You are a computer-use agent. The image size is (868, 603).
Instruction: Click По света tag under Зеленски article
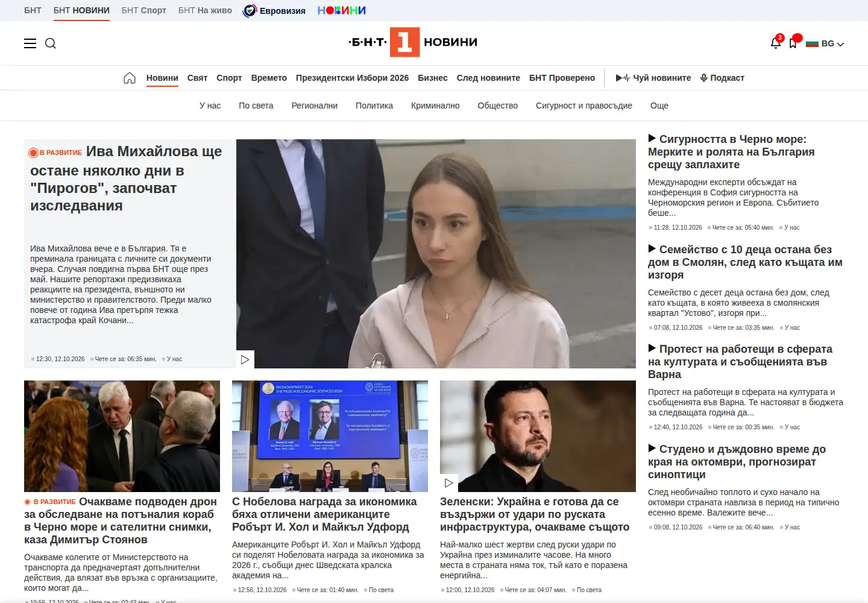click(x=589, y=590)
